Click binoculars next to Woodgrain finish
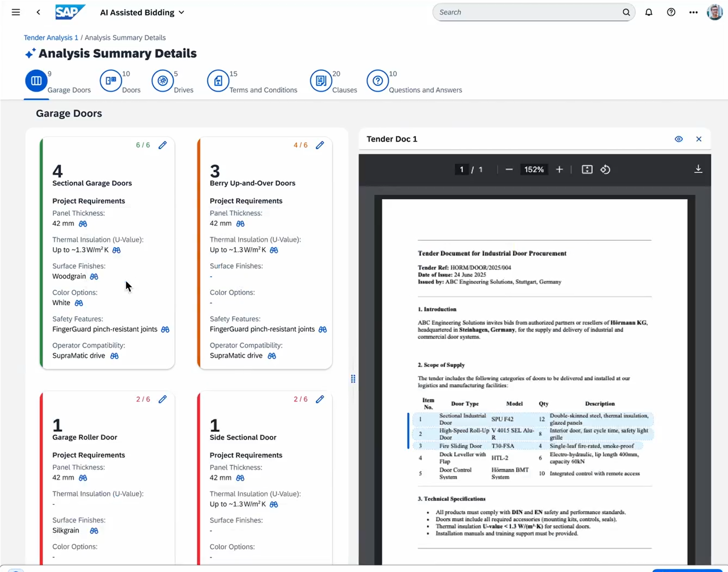728x572 pixels. [x=94, y=276]
